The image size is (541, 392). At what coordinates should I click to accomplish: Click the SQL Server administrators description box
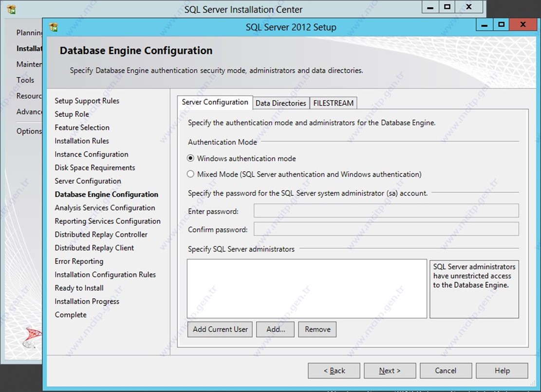click(x=474, y=289)
